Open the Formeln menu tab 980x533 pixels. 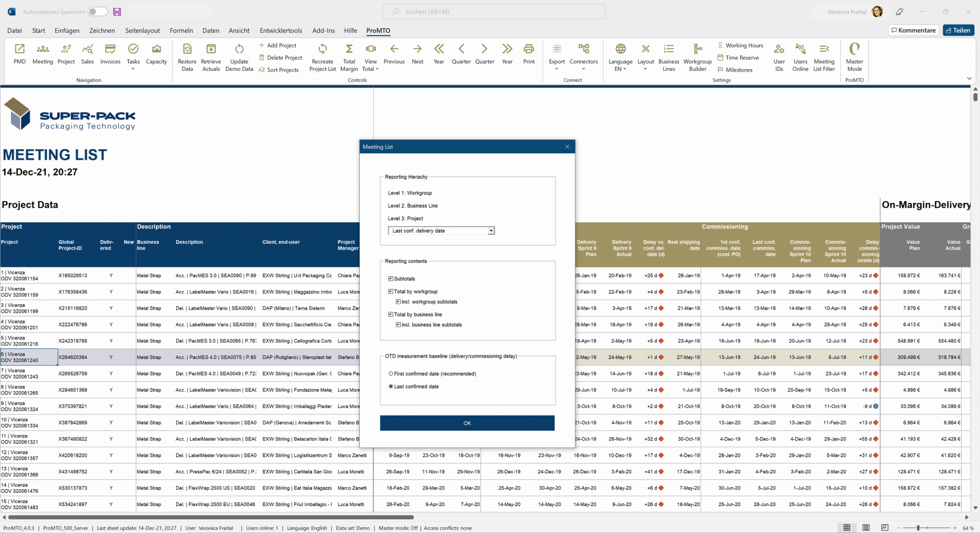coord(181,30)
